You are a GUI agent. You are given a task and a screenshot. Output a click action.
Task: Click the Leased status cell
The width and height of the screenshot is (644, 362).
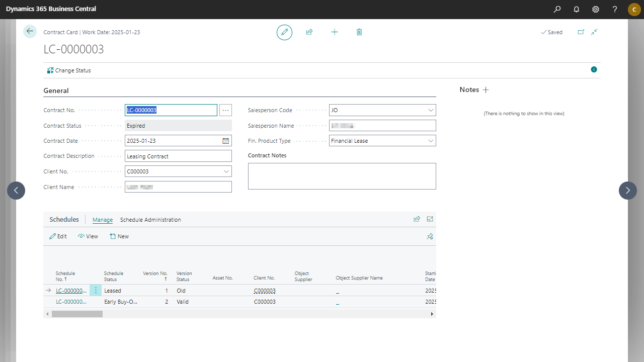[113, 291]
